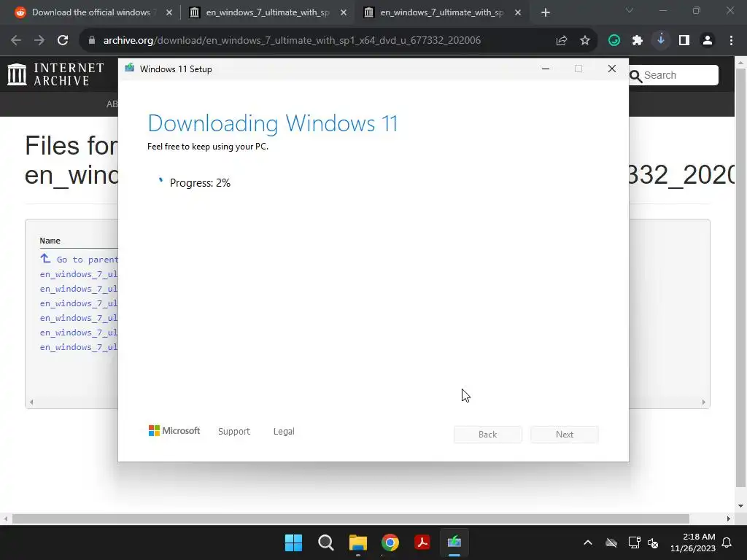Click the Name column header

pyautogui.click(x=50, y=241)
